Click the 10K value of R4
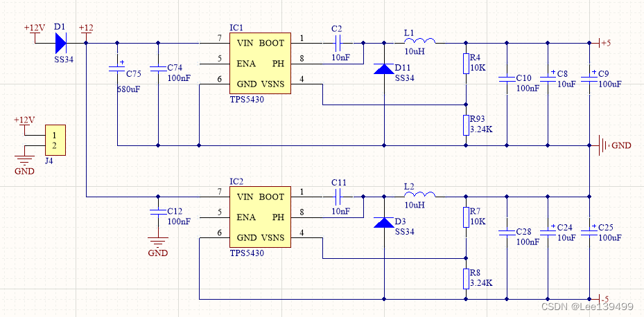Viewport: 644px width, 317px height. pos(478,68)
